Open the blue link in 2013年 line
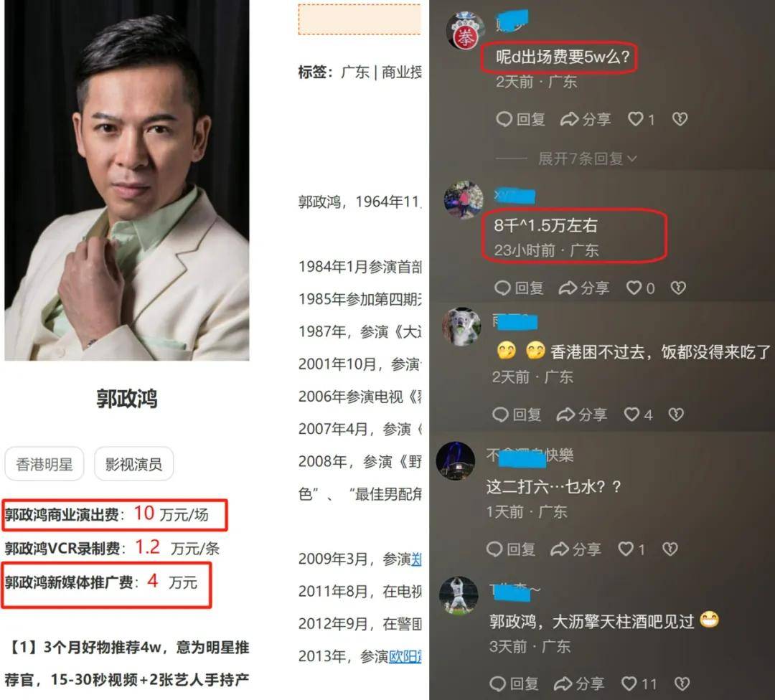Image resolution: width=775 pixels, height=700 pixels. pyautogui.click(x=405, y=656)
